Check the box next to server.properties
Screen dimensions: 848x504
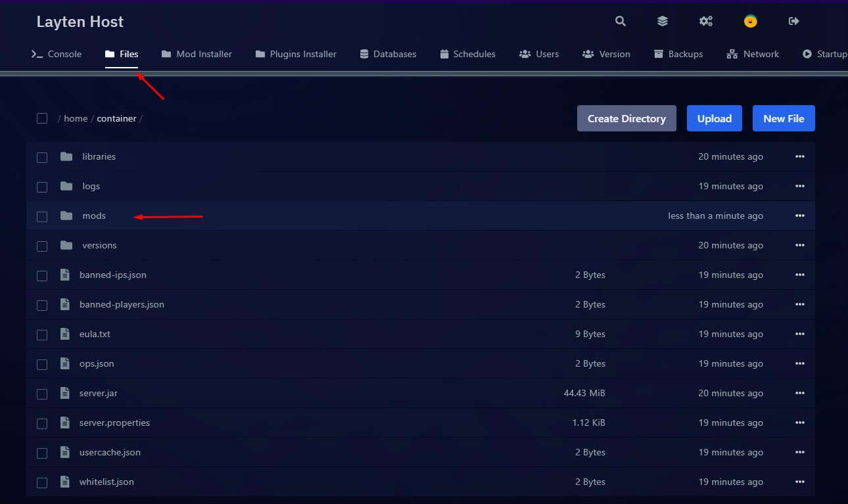42,423
